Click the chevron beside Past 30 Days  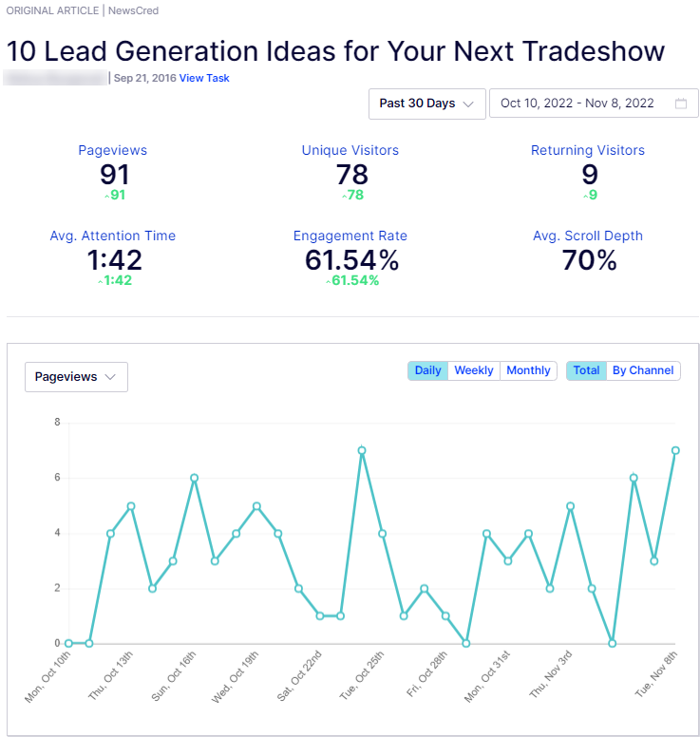(468, 104)
